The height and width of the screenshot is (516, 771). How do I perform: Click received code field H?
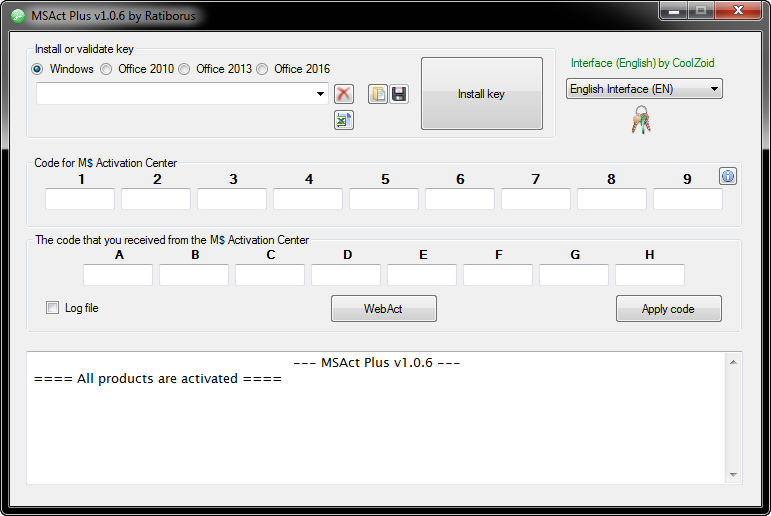pos(650,274)
